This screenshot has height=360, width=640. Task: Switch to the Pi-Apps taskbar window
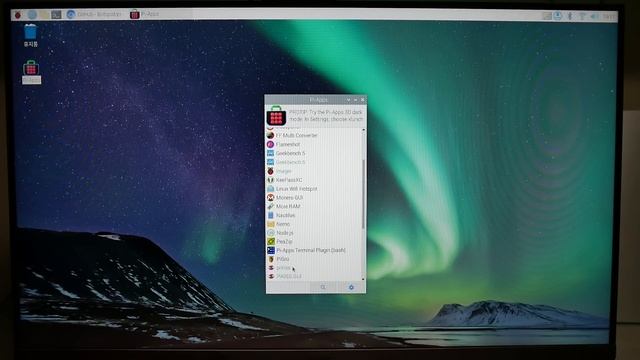point(145,14)
